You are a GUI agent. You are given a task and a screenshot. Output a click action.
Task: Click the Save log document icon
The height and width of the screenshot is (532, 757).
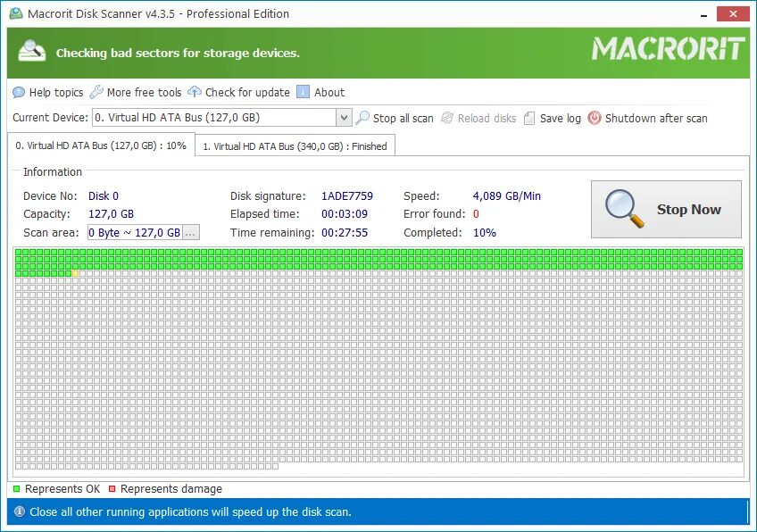pos(529,119)
